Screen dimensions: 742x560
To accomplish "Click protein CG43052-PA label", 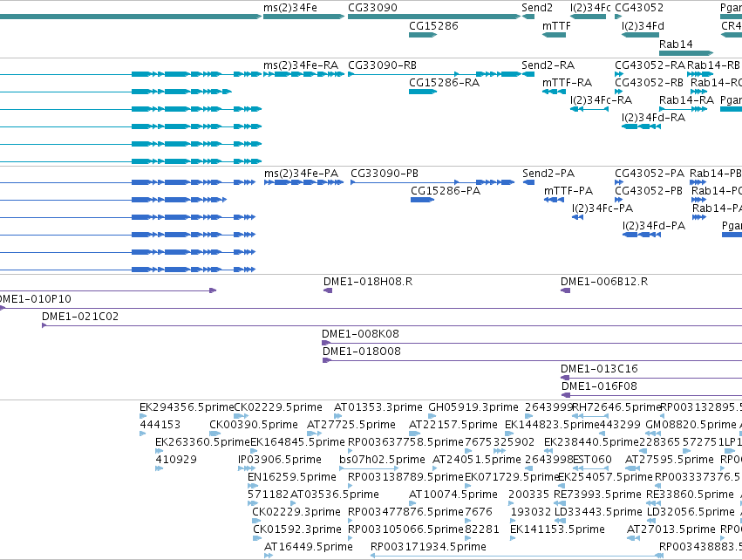I will (650, 174).
